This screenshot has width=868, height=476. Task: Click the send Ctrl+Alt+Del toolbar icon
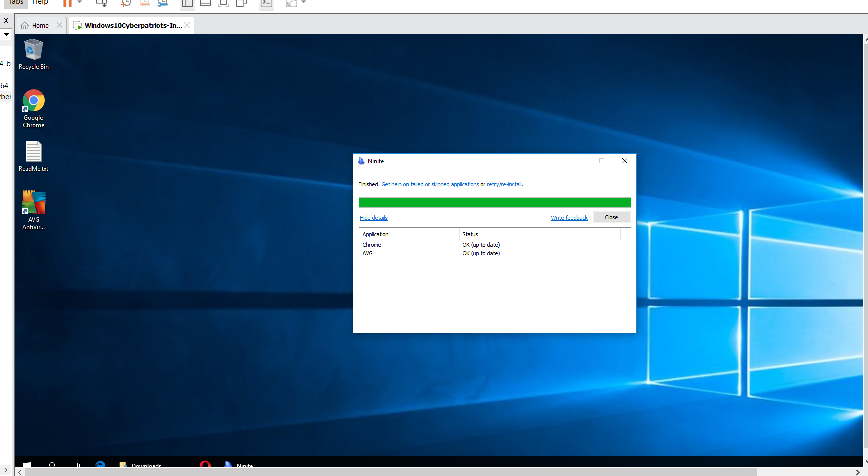(102, 3)
